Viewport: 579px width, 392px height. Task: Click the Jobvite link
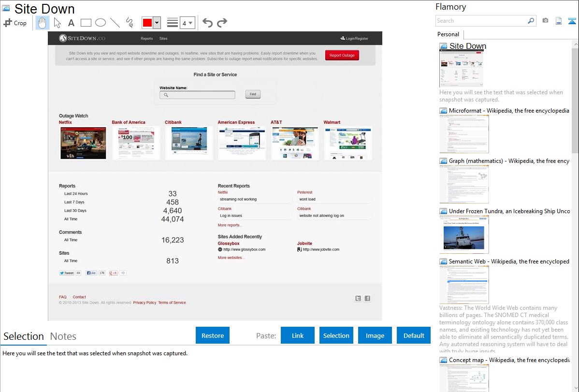304,244
